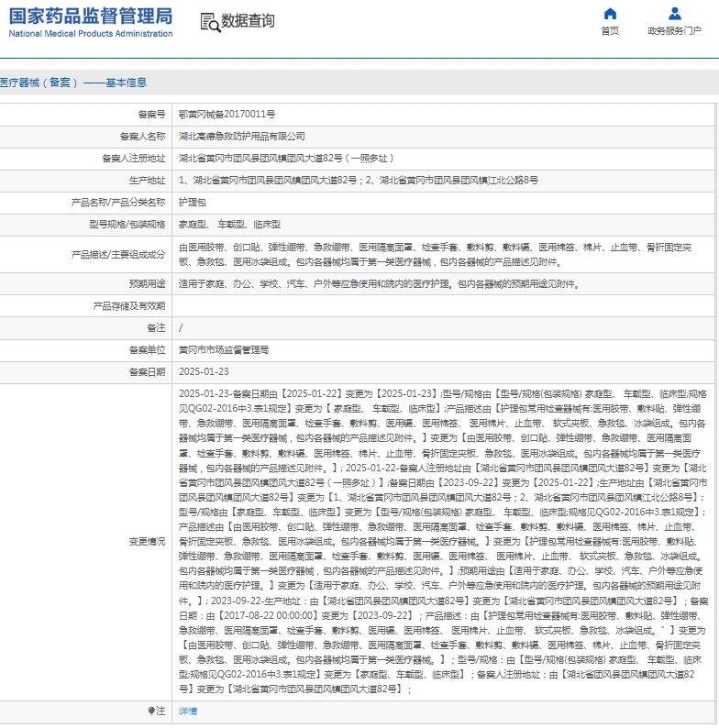
Task: Select the 产品描述/主要组成成分 label
Action: click(118, 254)
